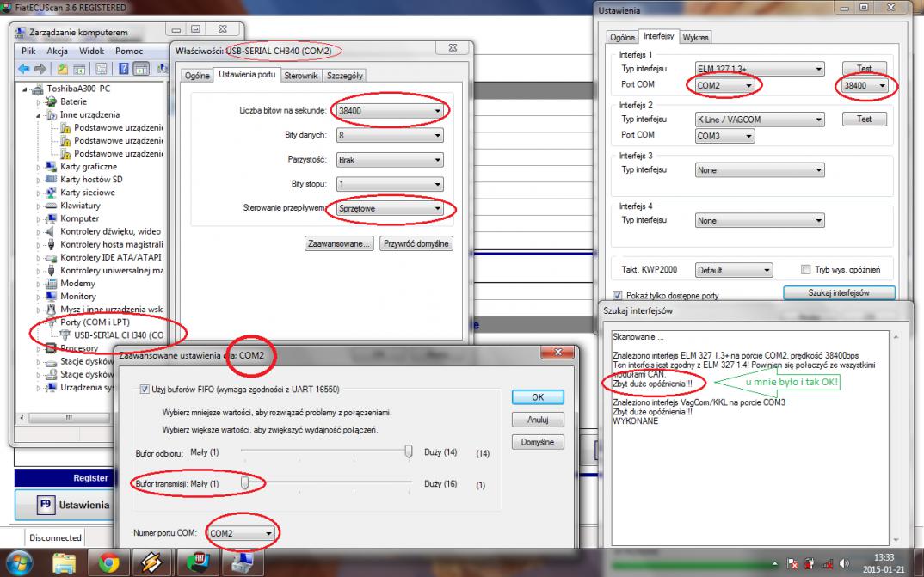The width and height of the screenshot is (924, 577).
Task: Collapse the Inne urządzenia tree node
Action: 39,115
